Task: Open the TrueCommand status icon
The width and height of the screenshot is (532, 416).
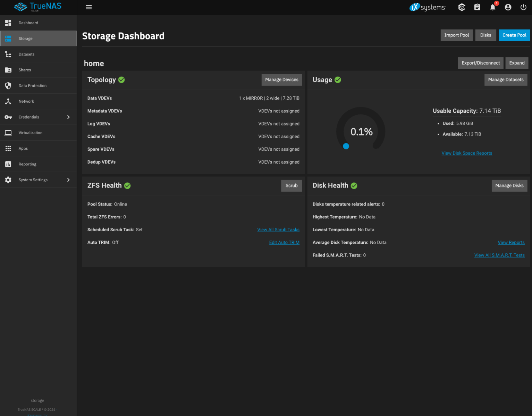Action: pyautogui.click(x=462, y=7)
